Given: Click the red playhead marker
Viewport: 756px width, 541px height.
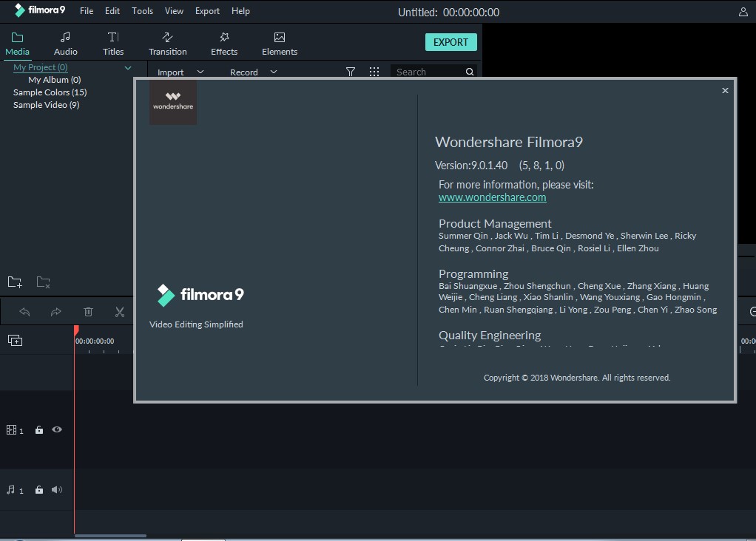Looking at the screenshot, I should click(76, 330).
